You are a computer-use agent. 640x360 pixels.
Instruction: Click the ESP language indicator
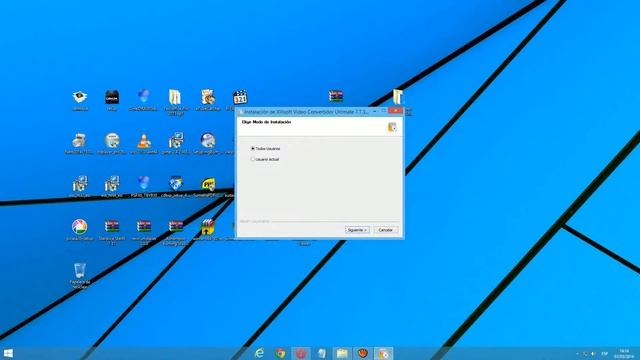point(604,354)
